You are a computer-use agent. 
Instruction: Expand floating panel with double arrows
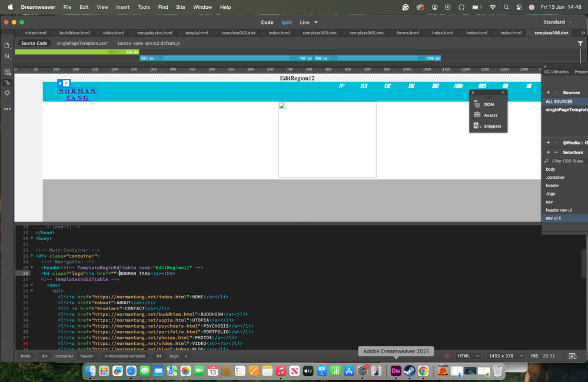pos(503,92)
